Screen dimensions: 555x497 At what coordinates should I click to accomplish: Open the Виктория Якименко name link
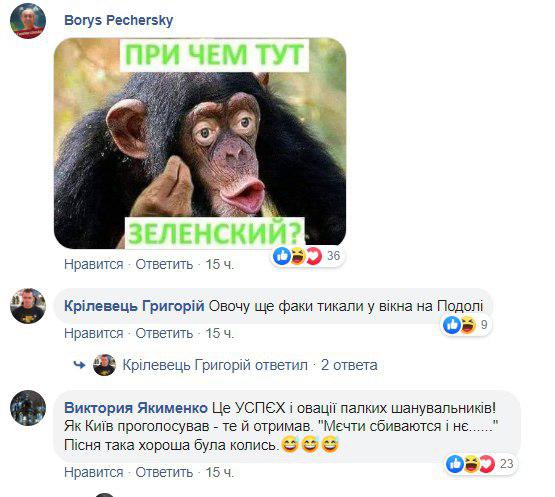136,408
